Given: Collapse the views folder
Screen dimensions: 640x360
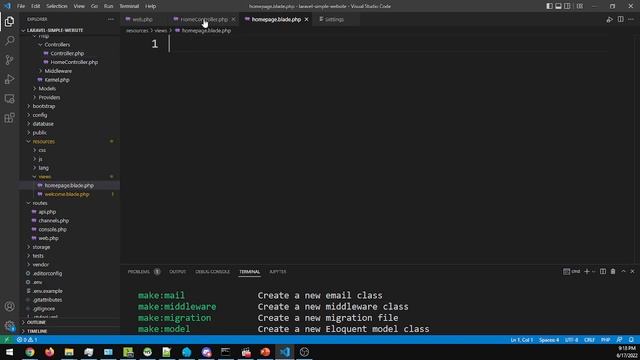Looking at the screenshot, I should point(44,177).
